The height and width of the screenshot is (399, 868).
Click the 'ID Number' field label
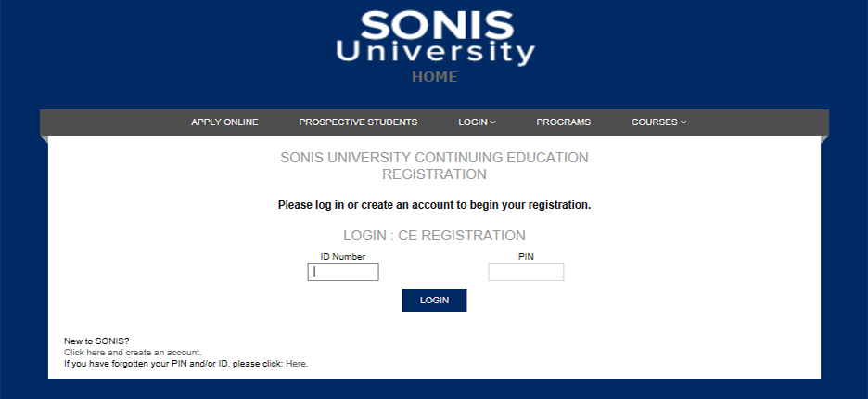tap(343, 257)
